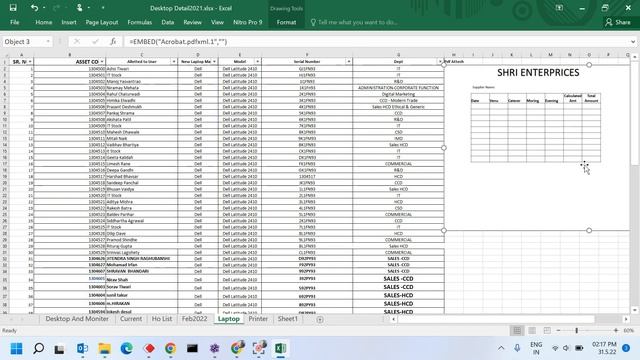Open the SR. N column filter dropdown

[x=30, y=62]
